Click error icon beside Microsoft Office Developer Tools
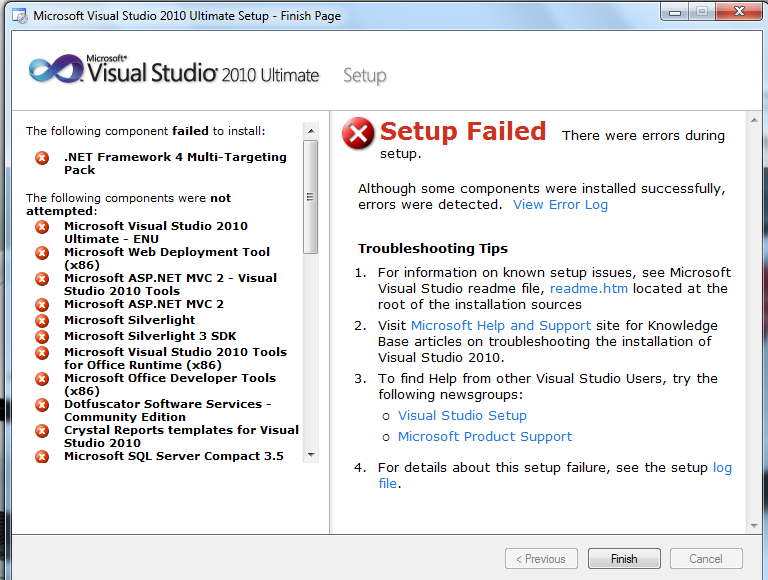This screenshot has width=768, height=580. 42,379
